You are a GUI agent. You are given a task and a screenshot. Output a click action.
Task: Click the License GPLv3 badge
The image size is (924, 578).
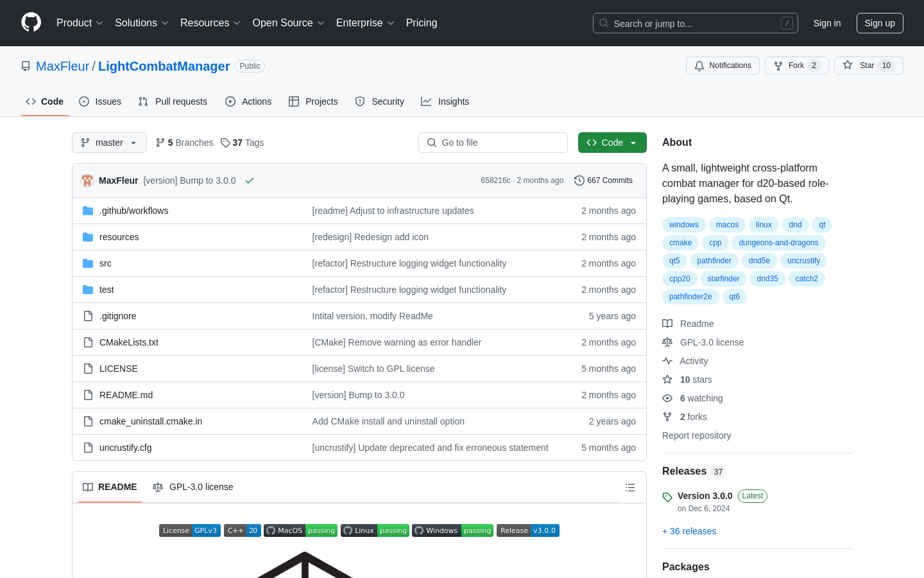click(x=190, y=530)
